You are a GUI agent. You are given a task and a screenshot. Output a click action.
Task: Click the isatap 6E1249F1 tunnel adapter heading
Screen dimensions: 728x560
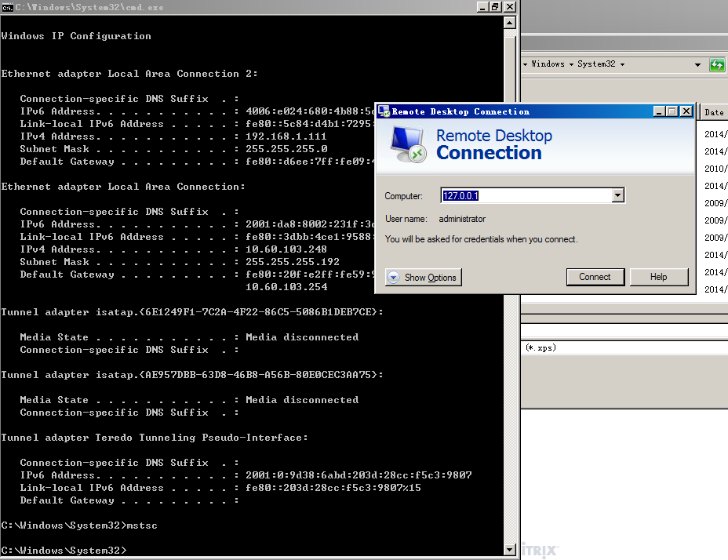click(x=192, y=312)
